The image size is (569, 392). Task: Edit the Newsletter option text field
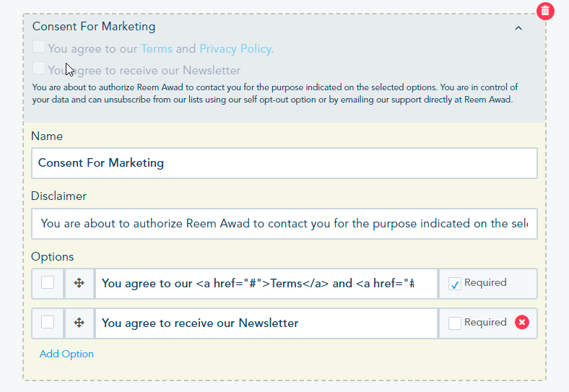click(x=266, y=323)
